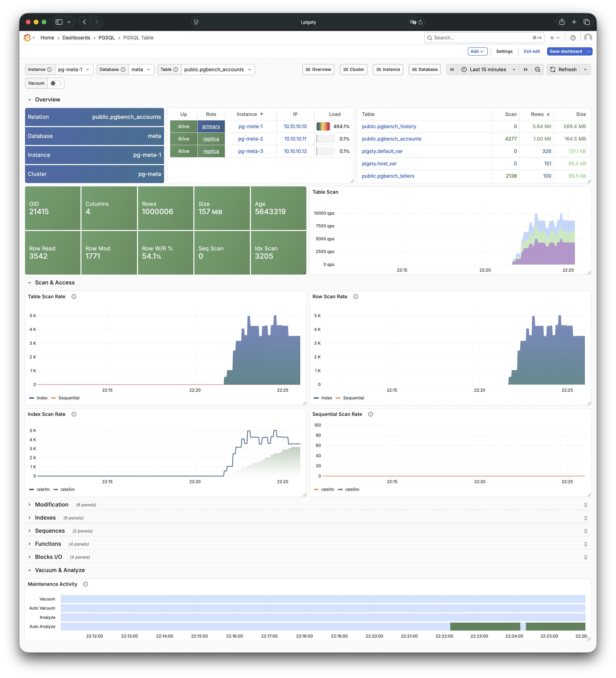Viewport: 616px width, 678px height.
Task: Click info icon beside Table Scan Rate
Action: [x=74, y=297]
